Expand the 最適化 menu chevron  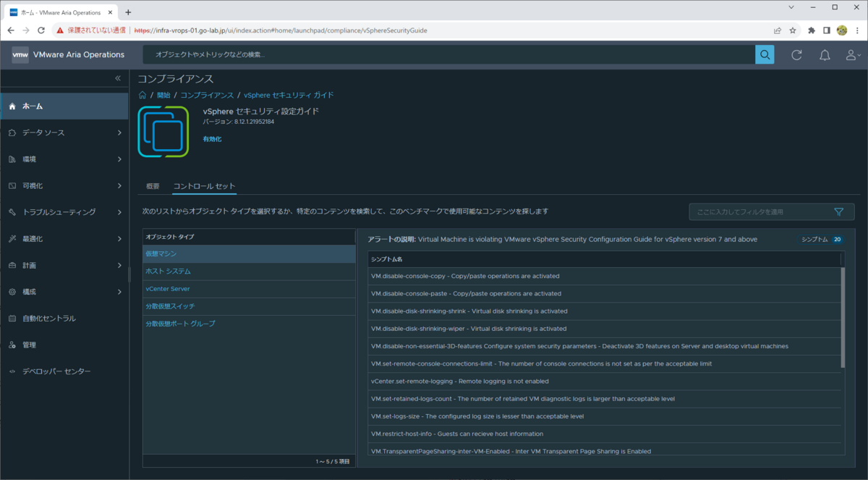(x=119, y=239)
